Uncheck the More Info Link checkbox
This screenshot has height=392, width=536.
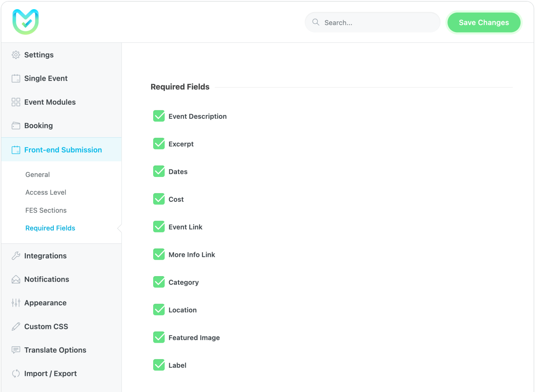(x=159, y=254)
